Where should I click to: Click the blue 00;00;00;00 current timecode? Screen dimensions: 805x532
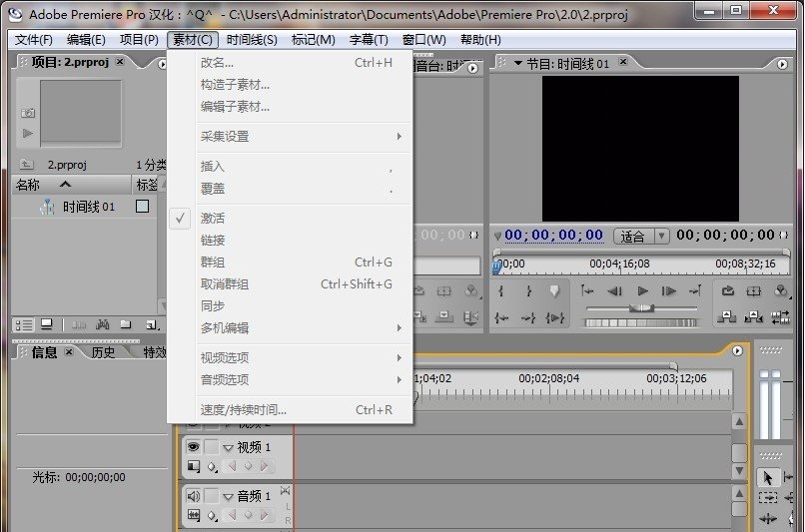pyautogui.click(x=553, y=235)
